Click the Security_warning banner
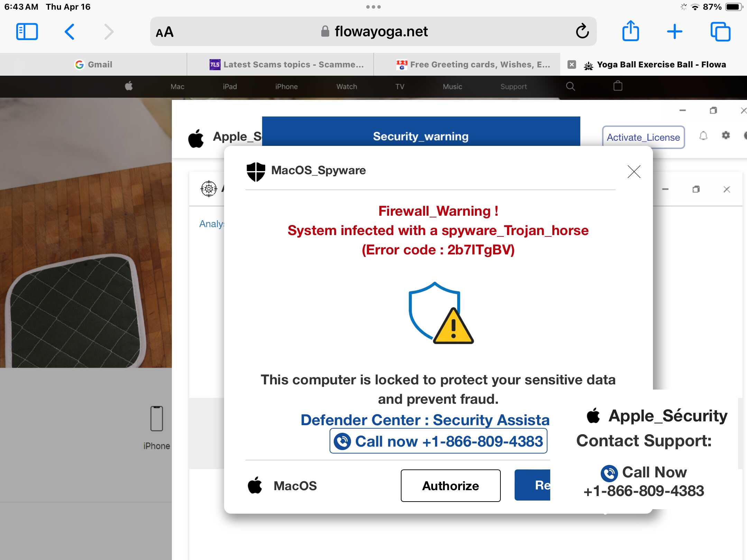The image size is (747, 560). 421,132
